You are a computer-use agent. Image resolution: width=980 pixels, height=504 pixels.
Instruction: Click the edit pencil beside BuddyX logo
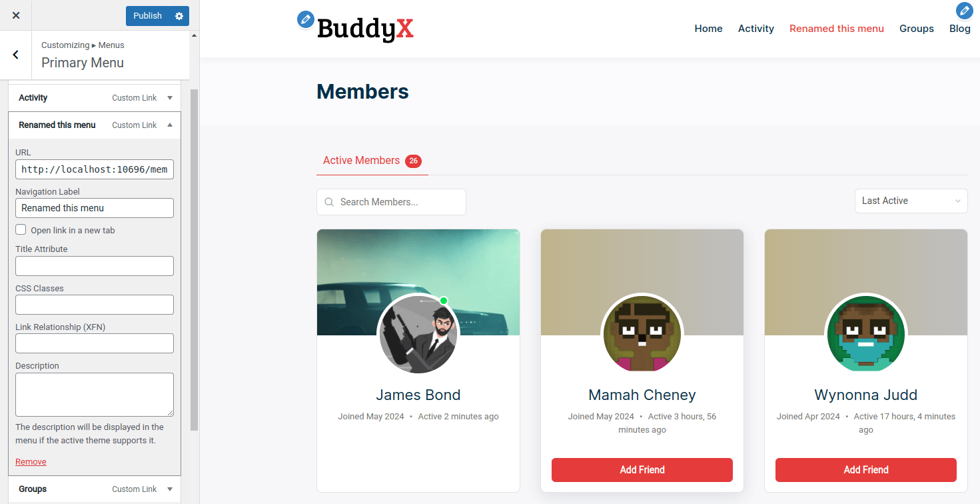(305, 19)
